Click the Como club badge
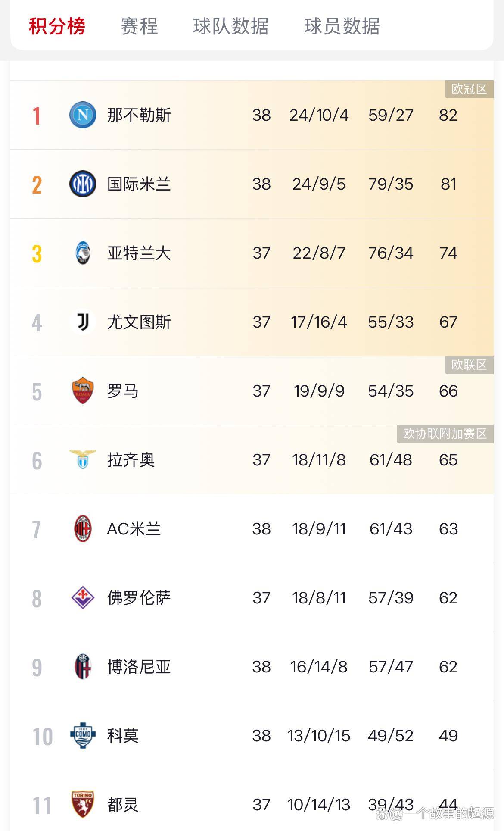504x831 pixels. tap(83, 735)
